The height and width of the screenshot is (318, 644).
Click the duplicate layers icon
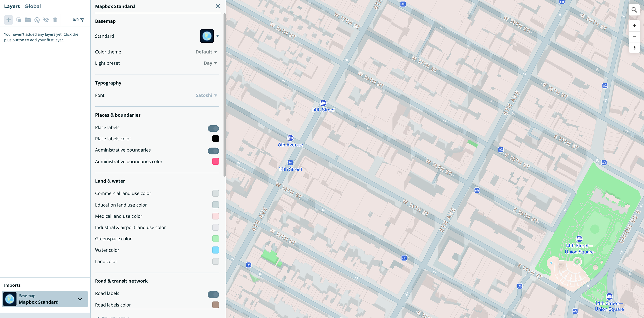[x=19, y=20]
